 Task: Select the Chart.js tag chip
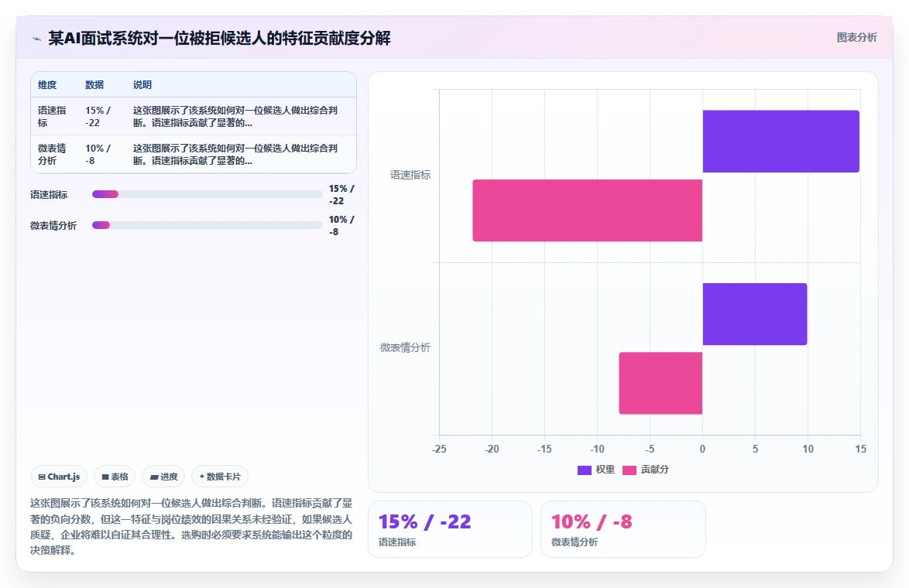59,477
